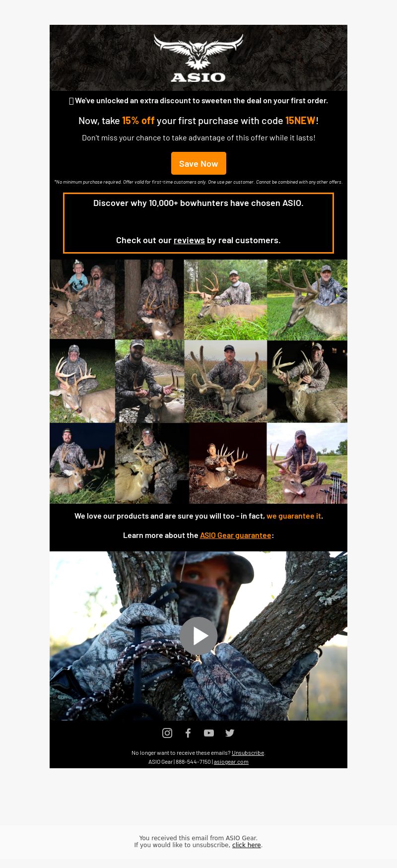This screenshot has width=397, height=868.
Task: Open photo of hunter with child and deer
Action: [82, 299]
